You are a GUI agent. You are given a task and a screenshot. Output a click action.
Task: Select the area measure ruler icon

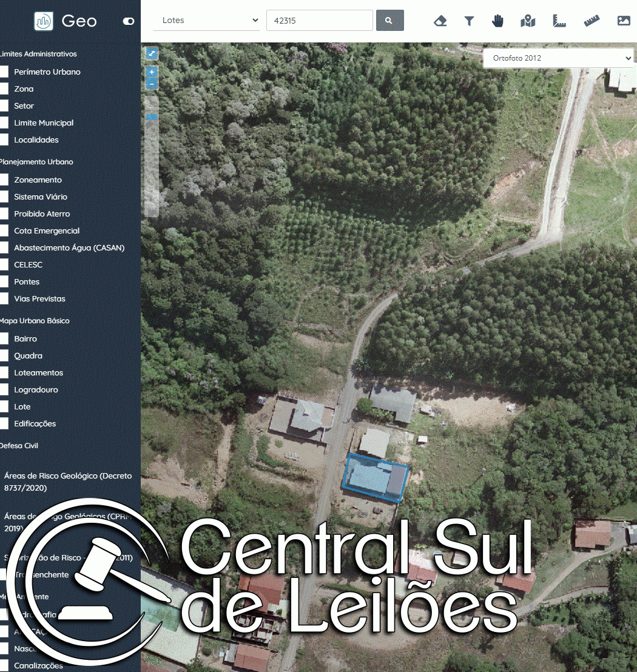(x=559, y=21)
